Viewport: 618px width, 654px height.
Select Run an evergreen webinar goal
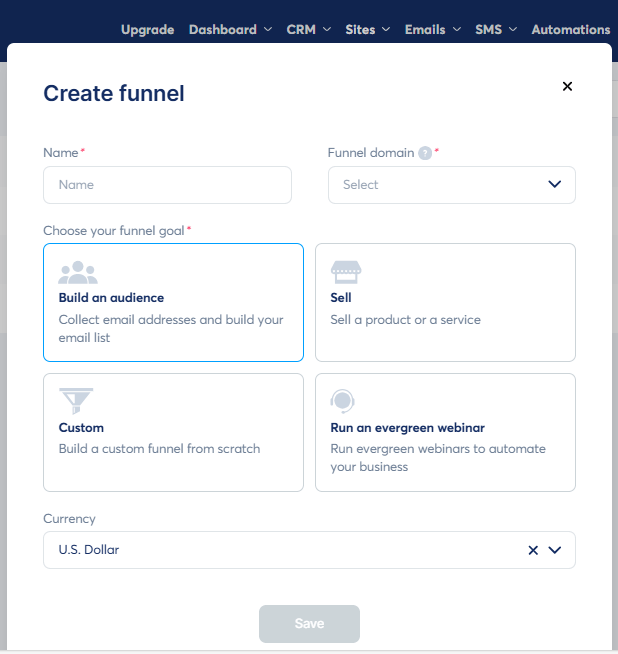pyautogui.click(x=445, y=432)
